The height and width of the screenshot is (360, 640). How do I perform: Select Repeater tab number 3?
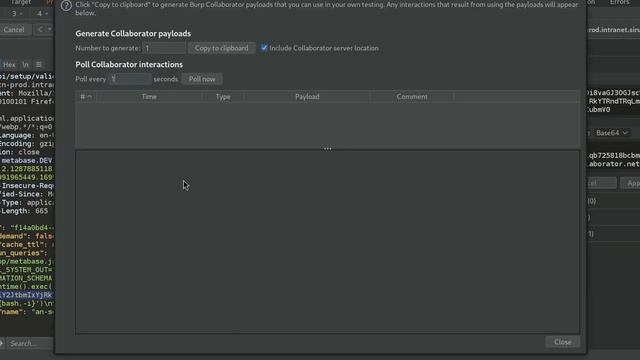(x=14, y=13)
